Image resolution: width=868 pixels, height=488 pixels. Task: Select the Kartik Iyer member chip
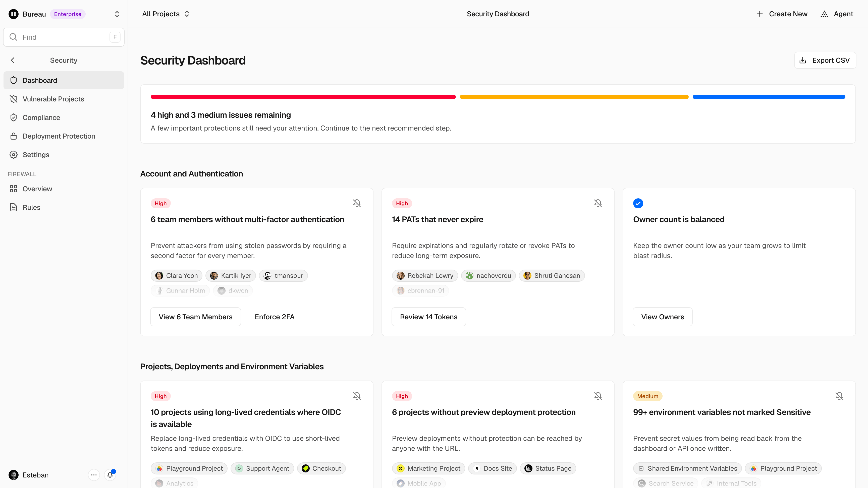pyautogui.click(x=231, y=275)
